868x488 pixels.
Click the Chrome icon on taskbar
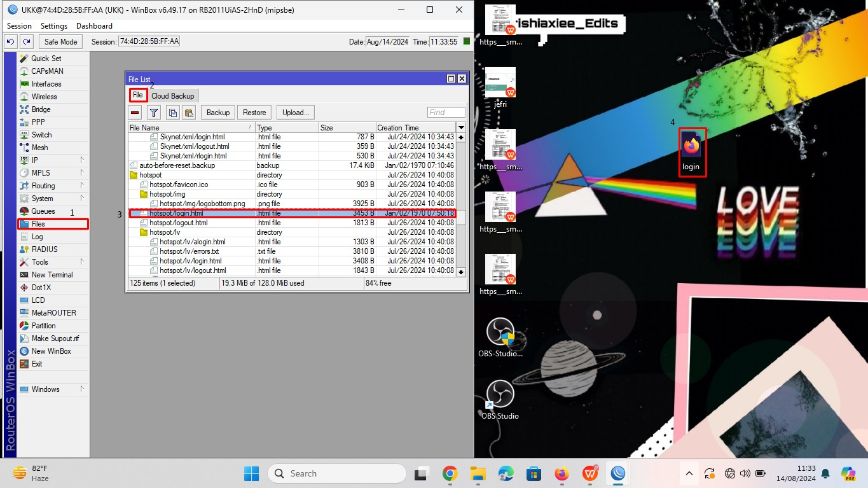[x=450, y=473]
